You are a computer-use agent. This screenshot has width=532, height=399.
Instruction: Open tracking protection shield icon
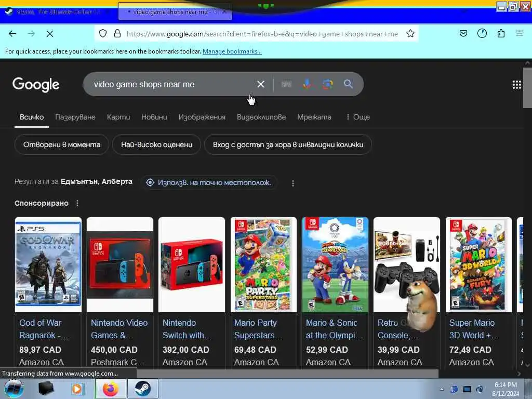103,34
